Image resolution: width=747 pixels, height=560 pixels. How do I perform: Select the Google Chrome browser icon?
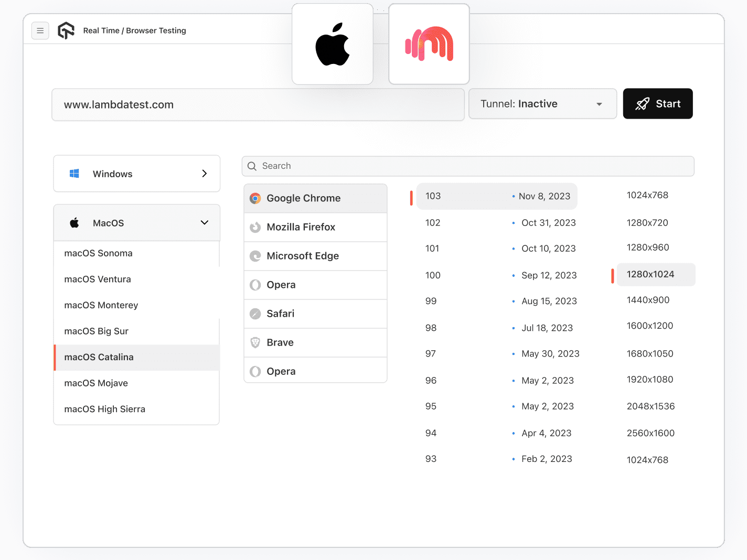[x=255, y=198]
